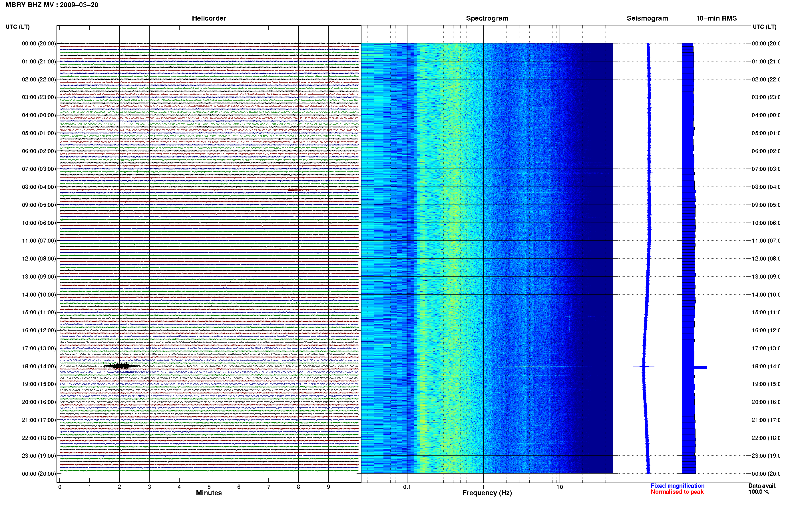The image size is (812, 508).
Task: Click the 'Minutes' axis title
Action: click(209, 493)
